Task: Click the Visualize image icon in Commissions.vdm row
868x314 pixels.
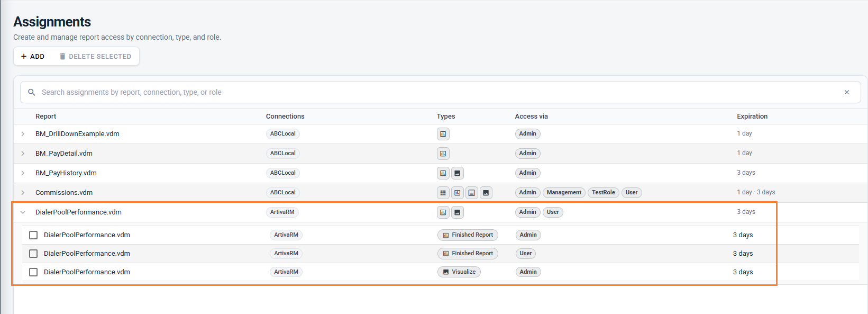Action: coord(486,193)
